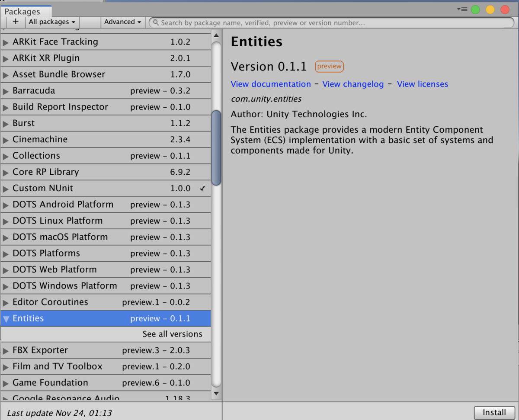This screenshot has width=519, height=420.
Task: Expand the DOTS Platforms arrow
Action: [6, 254]
